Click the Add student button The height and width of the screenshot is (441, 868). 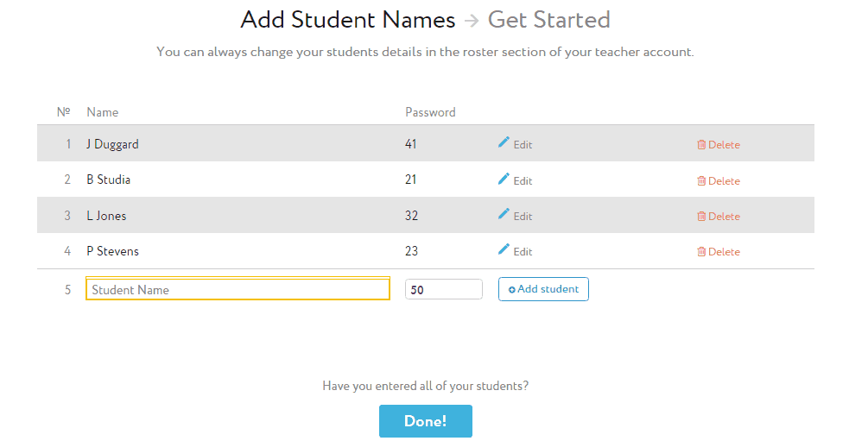point(543,289)
